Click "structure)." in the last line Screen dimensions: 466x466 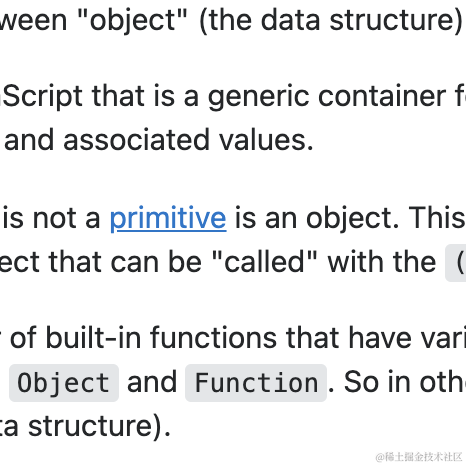[x=99, y=426]
